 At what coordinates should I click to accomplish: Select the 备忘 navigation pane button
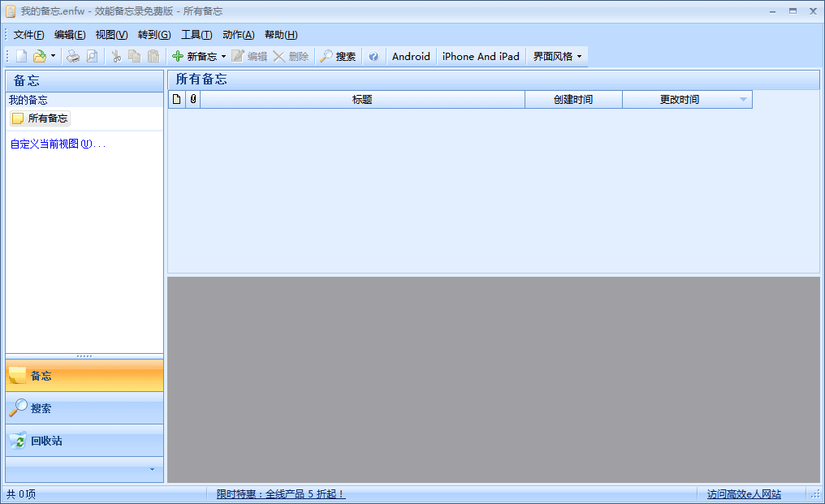[x=84, y=376]
